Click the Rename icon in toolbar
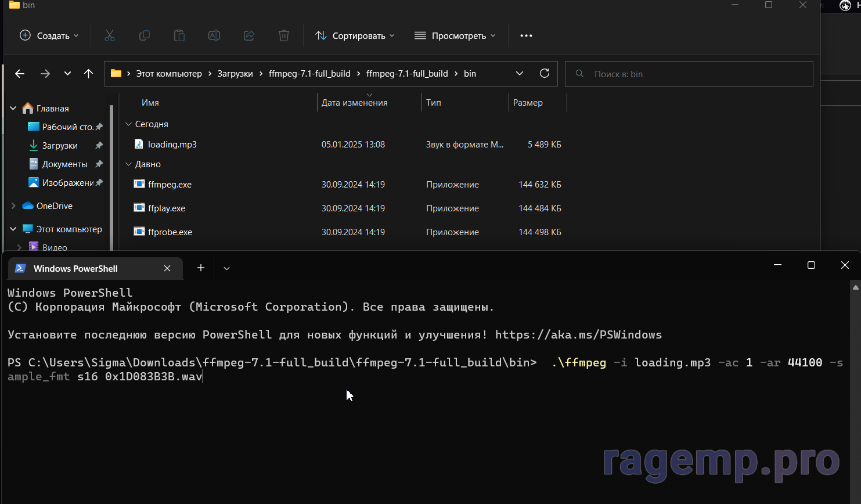This screenshot has width=861, height=504. 214,36
